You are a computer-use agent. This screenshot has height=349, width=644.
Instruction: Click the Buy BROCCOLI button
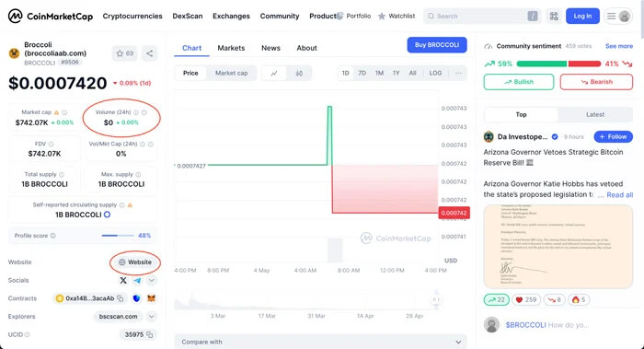pyautogui.click(x=437, y=45)
